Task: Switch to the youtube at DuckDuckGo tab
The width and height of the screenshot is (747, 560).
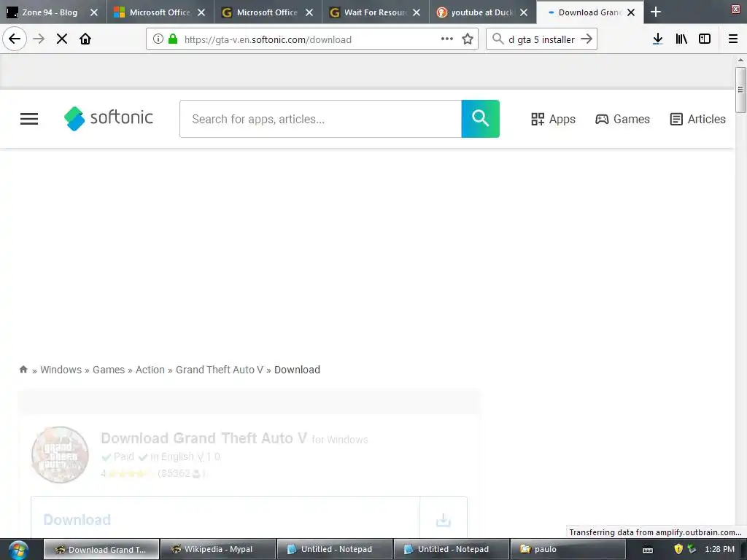Action: tap(481, 12)
